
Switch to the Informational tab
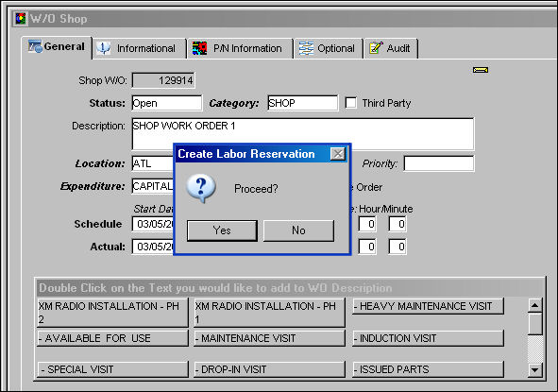click(140, 48)
